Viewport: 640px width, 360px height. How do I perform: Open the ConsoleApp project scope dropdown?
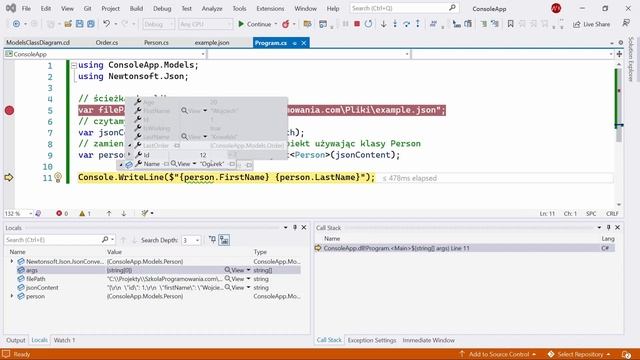point(105,54)
